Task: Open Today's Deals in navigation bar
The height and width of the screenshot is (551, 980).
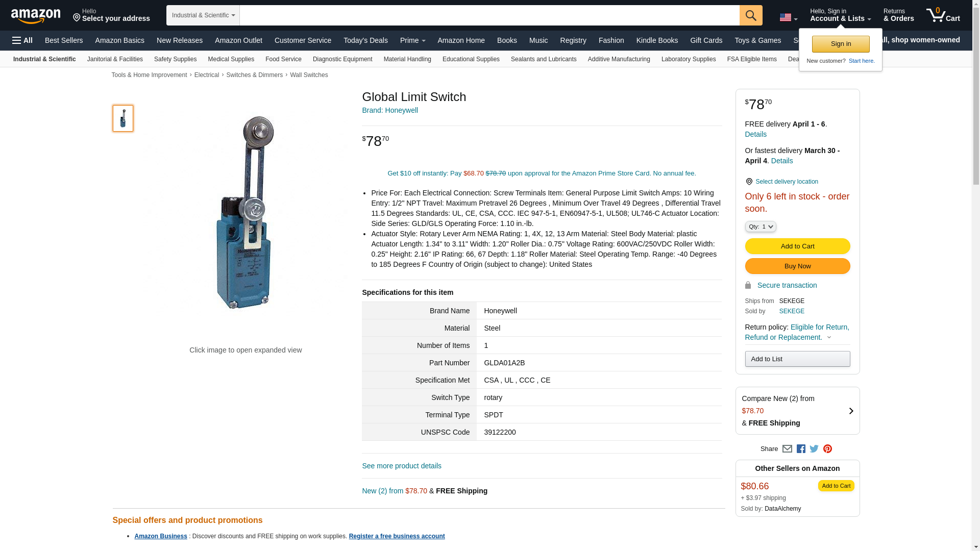Action: pos(365,40)
